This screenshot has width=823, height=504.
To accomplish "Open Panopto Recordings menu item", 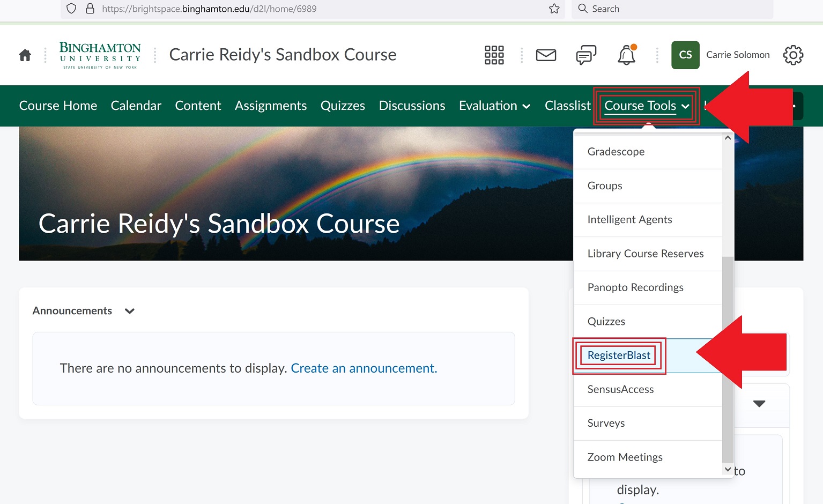I will pos(635,288).
